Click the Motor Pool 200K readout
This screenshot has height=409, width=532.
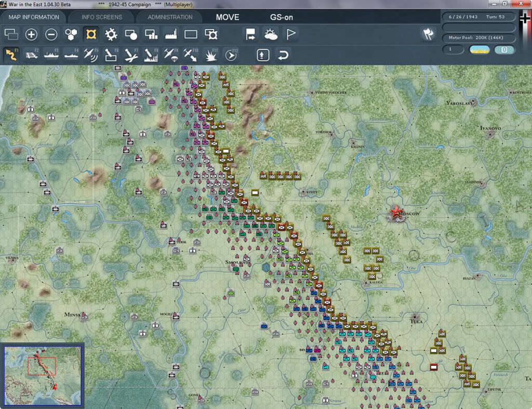[478, 37]
